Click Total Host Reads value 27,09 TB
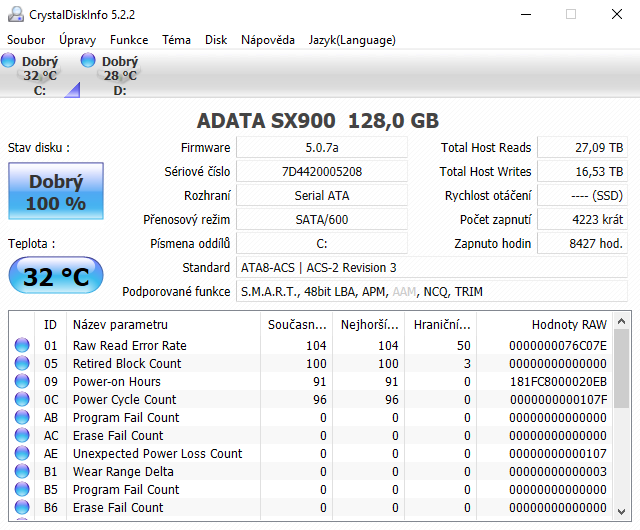Screen dimensions: 640x530 [x=582, y=147]
